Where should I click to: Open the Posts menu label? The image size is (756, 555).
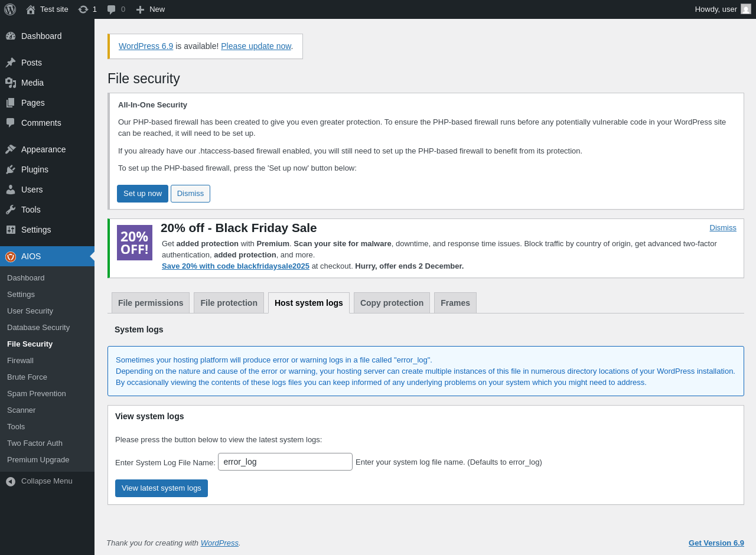tap(31, 63)
